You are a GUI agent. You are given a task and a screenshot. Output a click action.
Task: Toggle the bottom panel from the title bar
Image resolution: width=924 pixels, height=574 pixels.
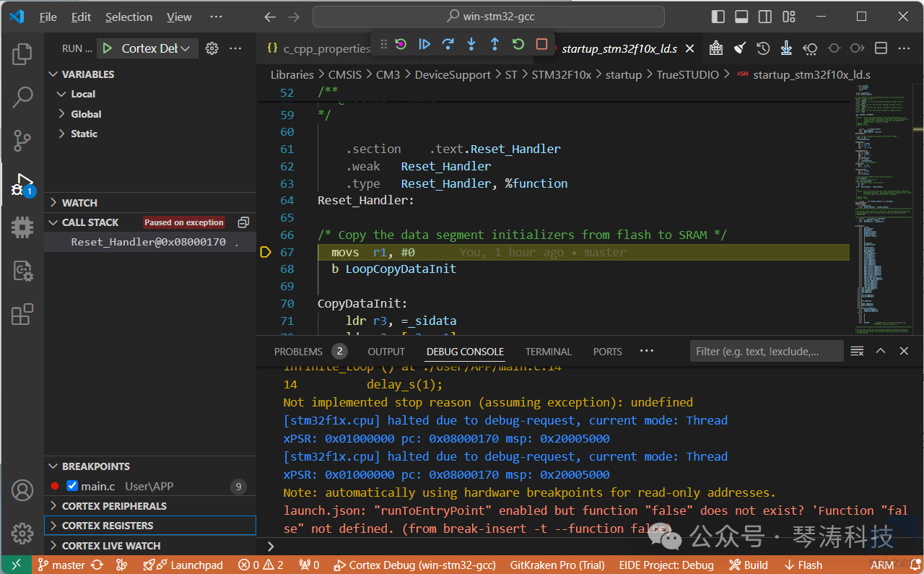[x=741, y=17]
